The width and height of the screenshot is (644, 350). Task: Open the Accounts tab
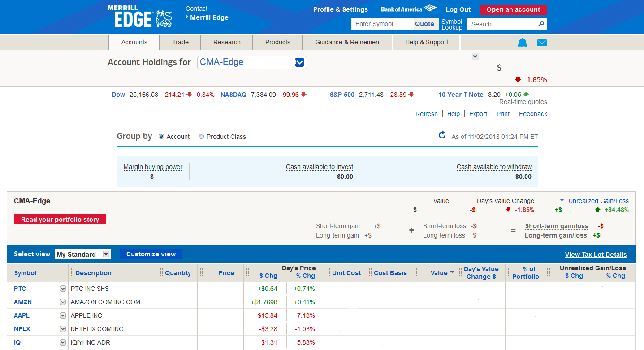coord(134,42)
